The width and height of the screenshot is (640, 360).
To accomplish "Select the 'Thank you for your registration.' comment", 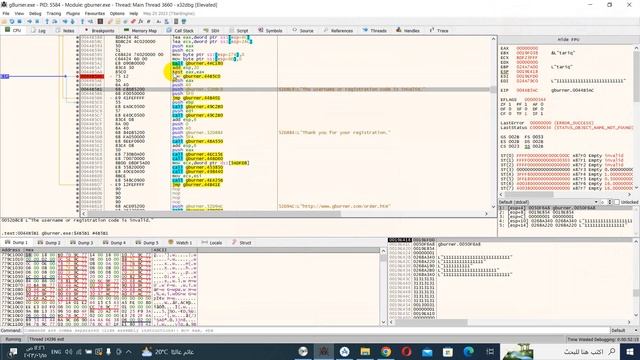I will pyautogui.click(x=335, y=133).
